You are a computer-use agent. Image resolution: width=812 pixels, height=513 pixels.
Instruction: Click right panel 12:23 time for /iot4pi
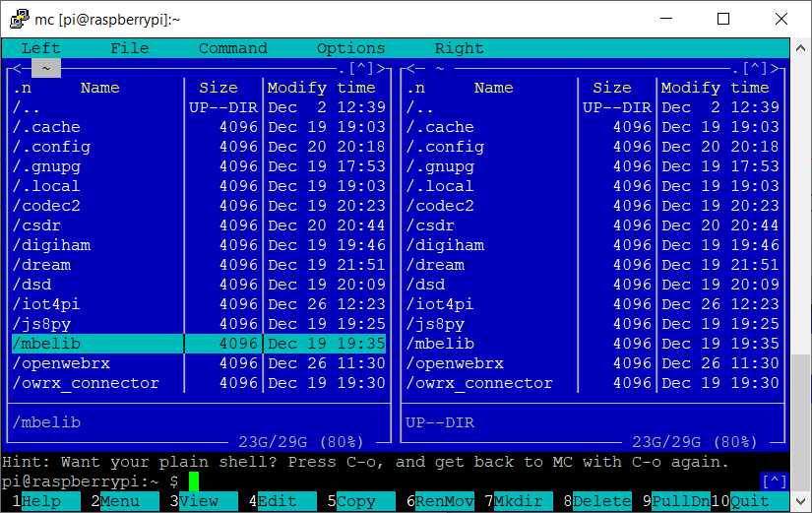[755, 304]
